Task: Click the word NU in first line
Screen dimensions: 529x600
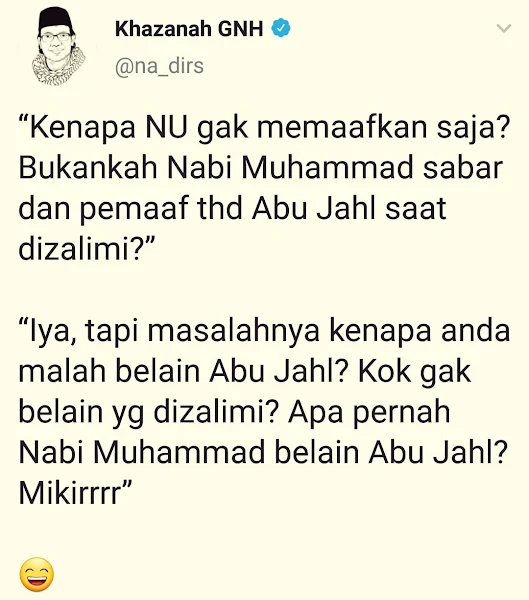Action: pos(167,128)
